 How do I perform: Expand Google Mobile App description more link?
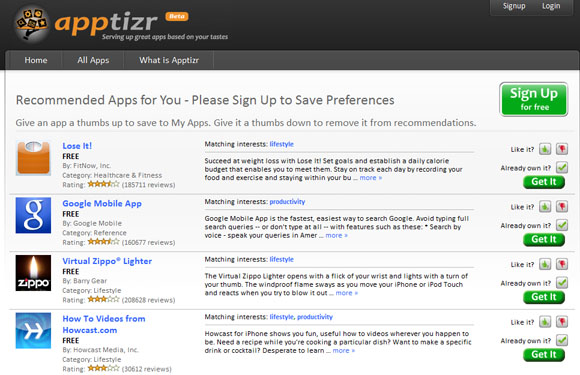(336, 236)
